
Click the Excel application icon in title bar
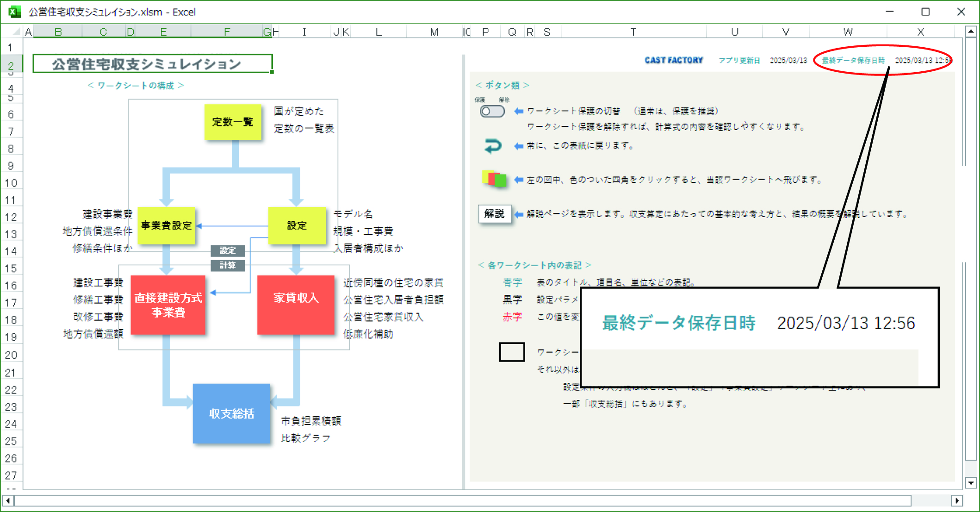(15, 12)
